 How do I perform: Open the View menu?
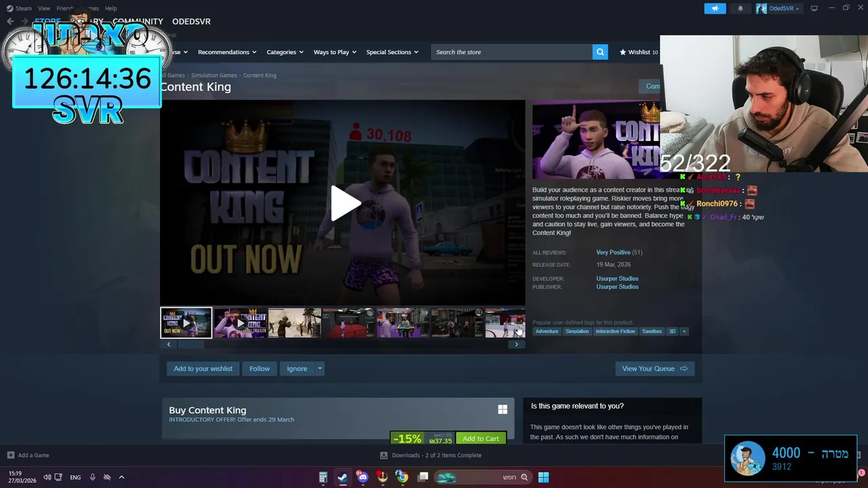pos(44,8)
